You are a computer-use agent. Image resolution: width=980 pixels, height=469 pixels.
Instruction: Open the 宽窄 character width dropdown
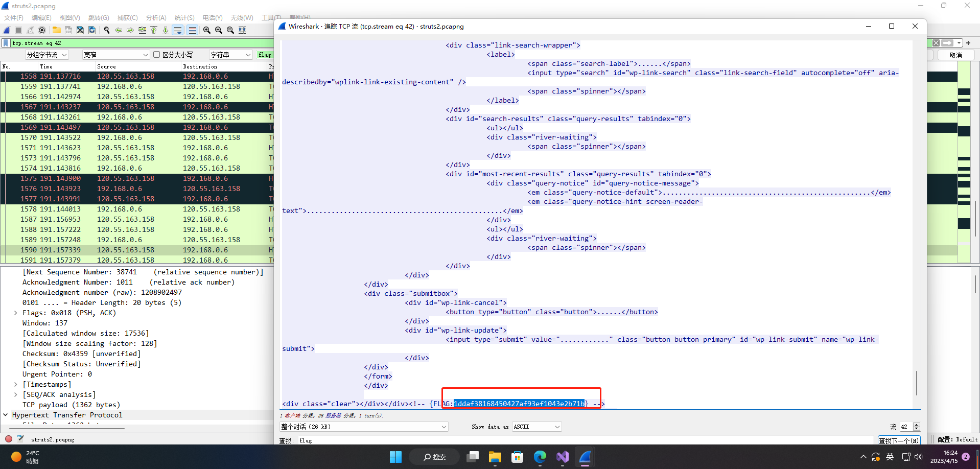[116, 55]
